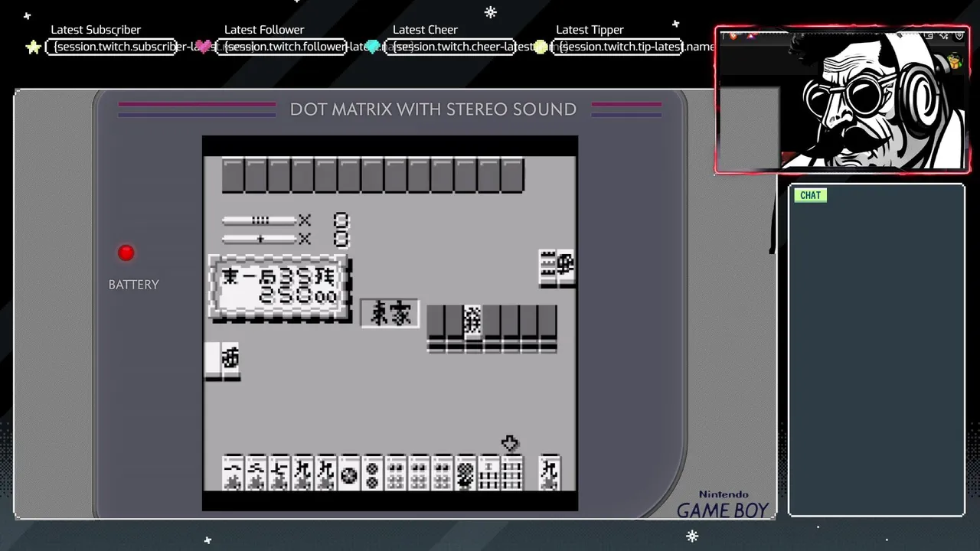Click the "Latest Subscriber" heading
Image resolution: width=980 pixels, height=551 pixels.
[x=96, y=30]
